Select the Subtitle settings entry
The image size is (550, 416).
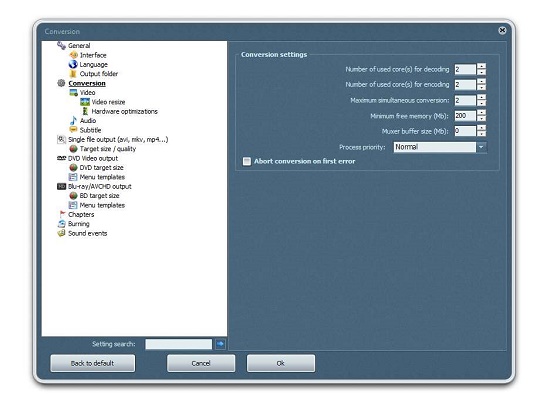tap(90, 130)
